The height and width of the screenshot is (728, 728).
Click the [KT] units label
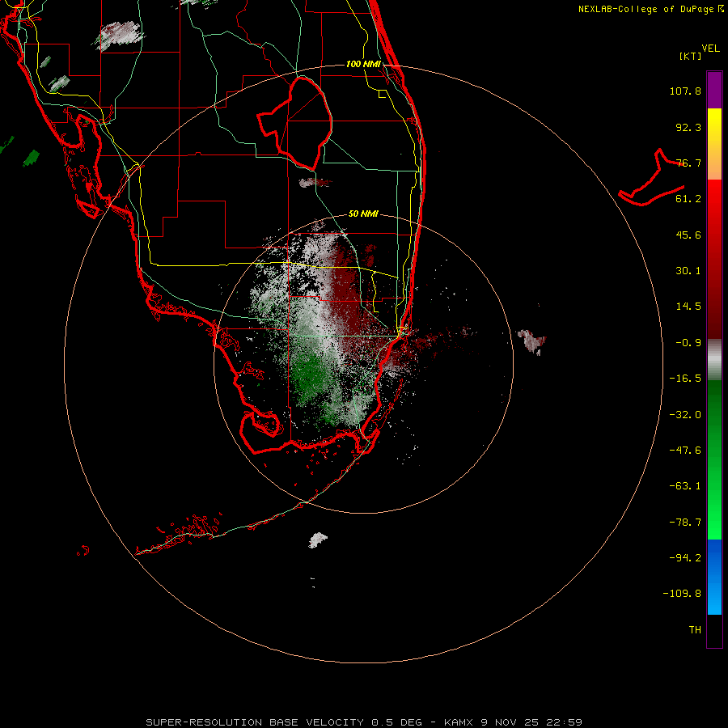pyautogui.click(x=691, y=56)
